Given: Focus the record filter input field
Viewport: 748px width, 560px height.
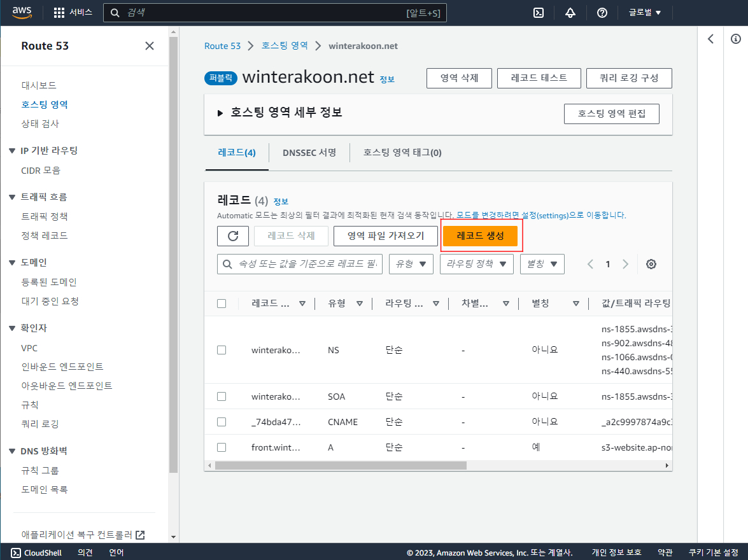Looking at the screenshot, I should [x=300, y=264].
